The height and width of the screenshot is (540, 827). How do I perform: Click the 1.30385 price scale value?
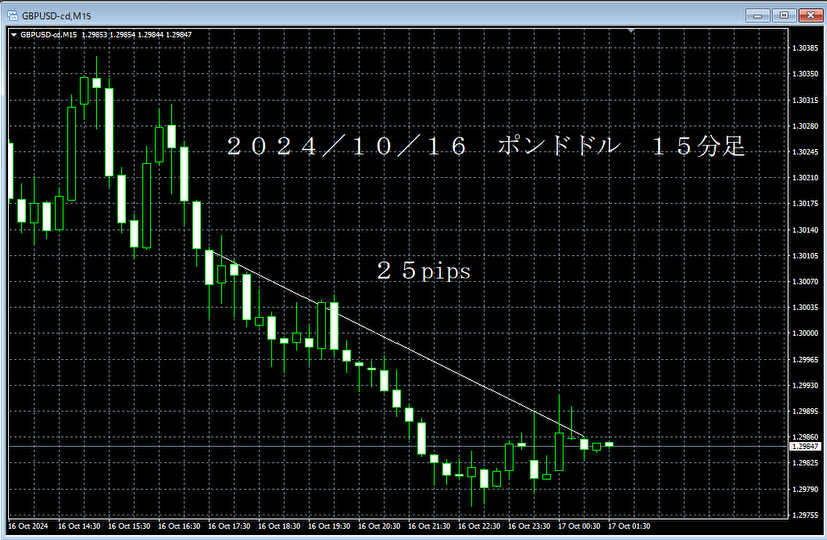805,48
